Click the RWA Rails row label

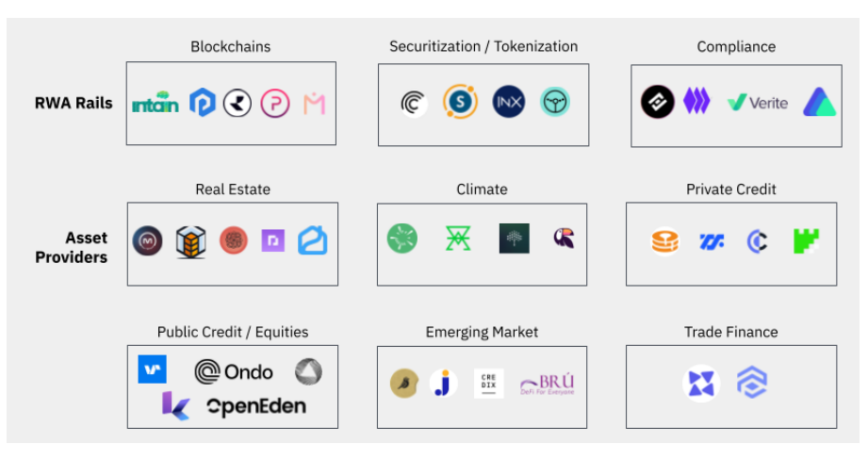point(74,104)
